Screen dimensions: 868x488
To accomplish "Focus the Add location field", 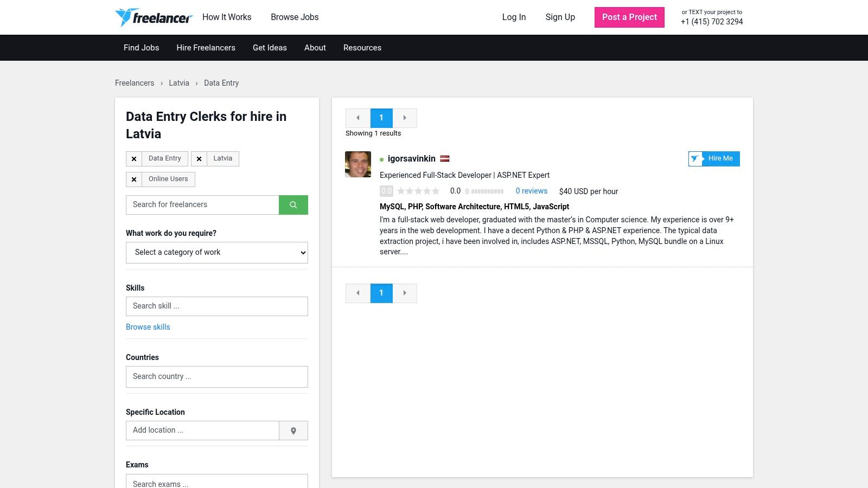I will (x=202, y=431).
